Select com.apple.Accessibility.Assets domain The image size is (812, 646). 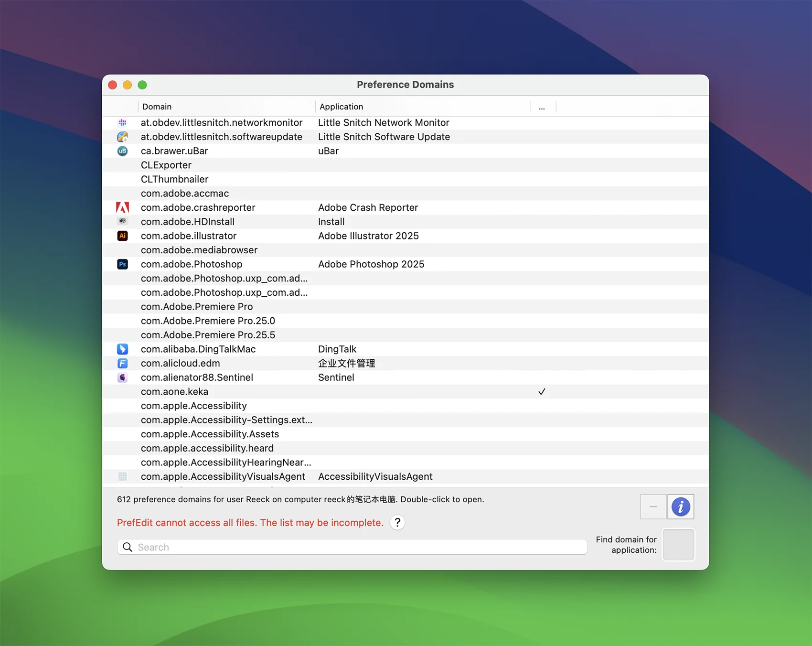pos(210,434)
